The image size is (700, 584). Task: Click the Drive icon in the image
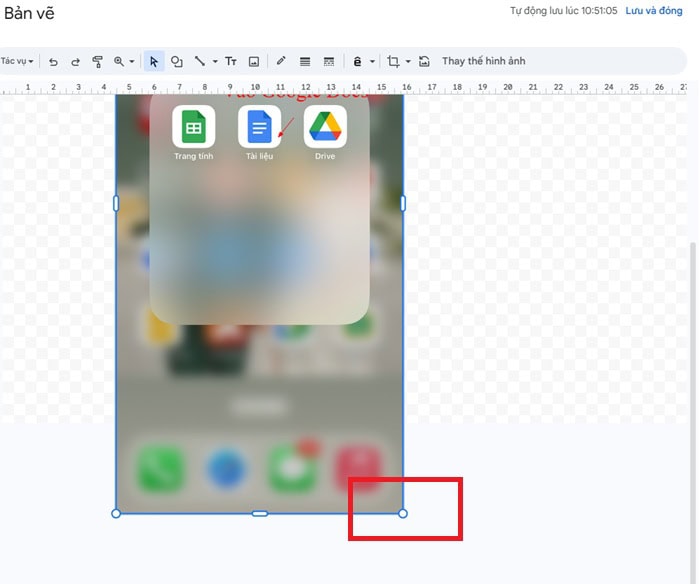[325, 127]
